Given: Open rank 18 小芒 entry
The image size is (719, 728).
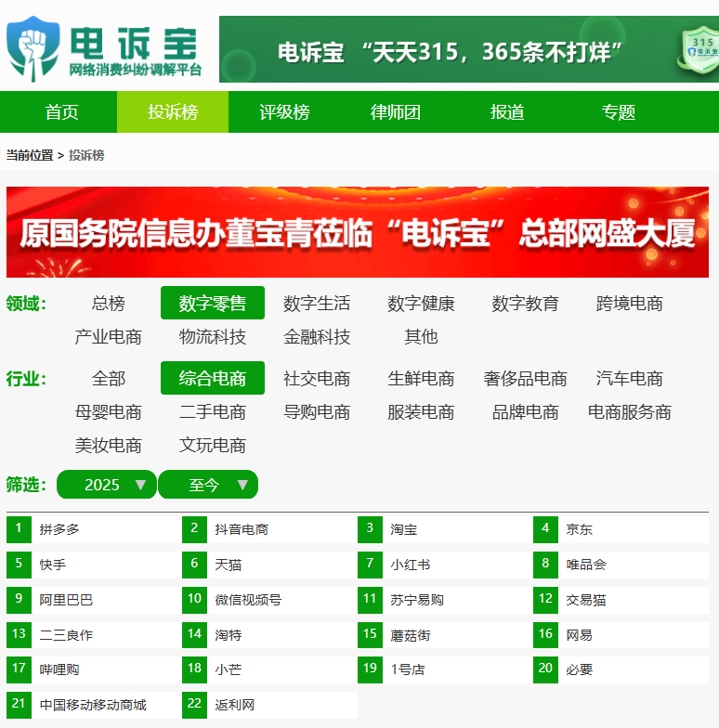Looking at the screenshot, I should coord(269,669).
